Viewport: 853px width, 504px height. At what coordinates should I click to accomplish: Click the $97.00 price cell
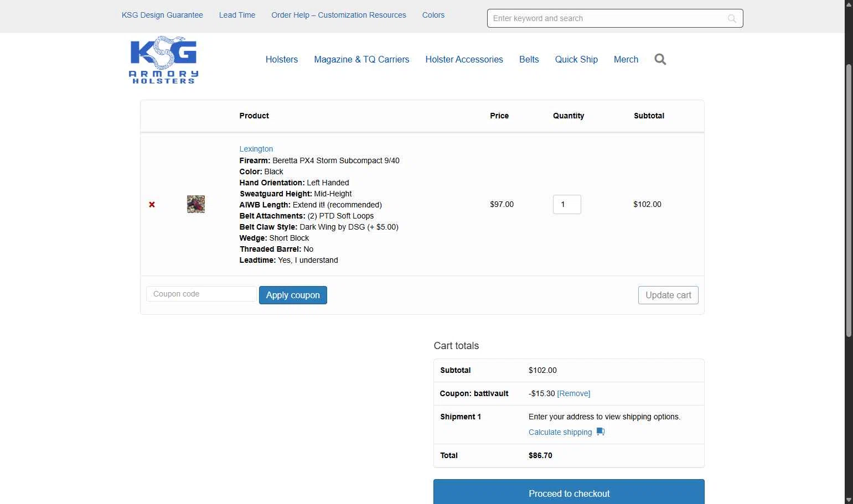click(502, 204)
